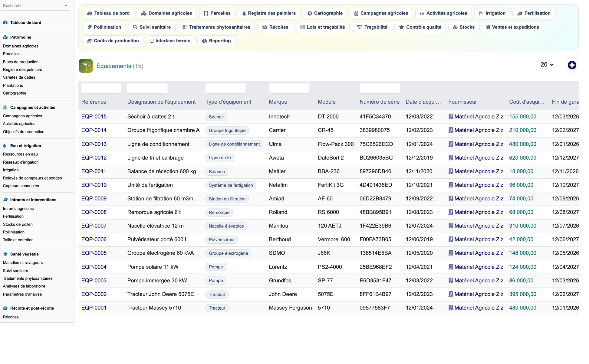This screenshot has width=589, height=364.
Task: Click the Numéro de série filter input
Action: (x=380, y=88)
